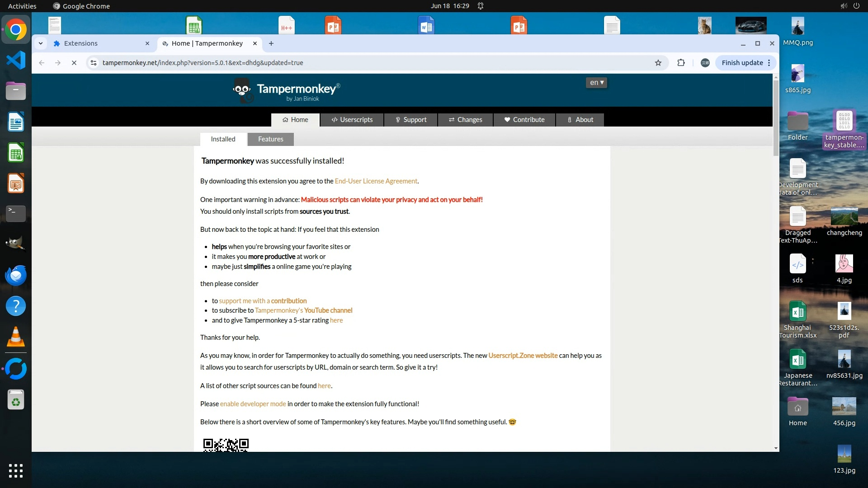Click the page vertical scrollbar
This screenshot has width=868, height=488.
pyautogui.click(x=776, y=118)
